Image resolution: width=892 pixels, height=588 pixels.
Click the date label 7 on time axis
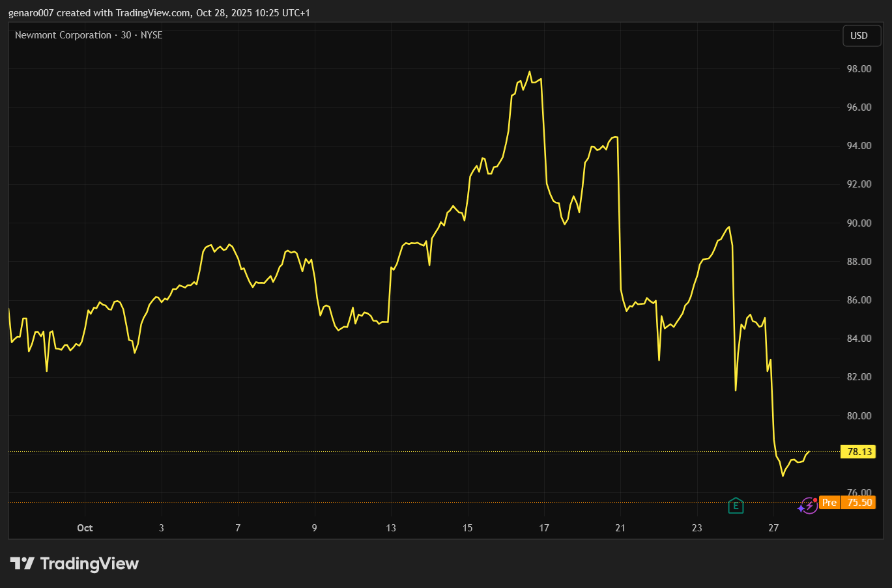tap(238, 527)
